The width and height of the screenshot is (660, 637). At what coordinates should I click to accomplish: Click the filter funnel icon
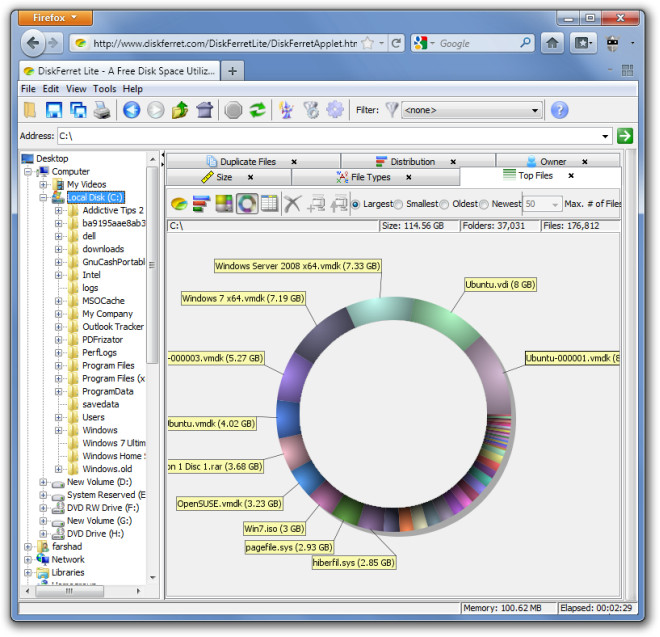coord(392,110)
